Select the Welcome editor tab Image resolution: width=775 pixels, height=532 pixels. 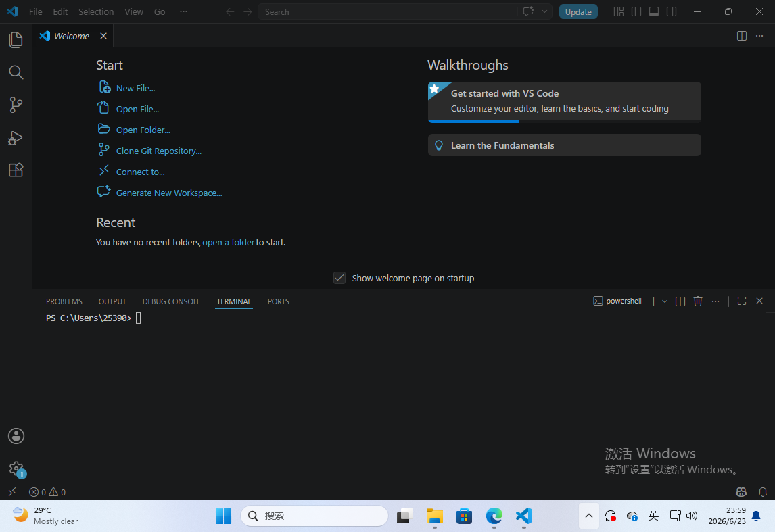click(72, 36)
